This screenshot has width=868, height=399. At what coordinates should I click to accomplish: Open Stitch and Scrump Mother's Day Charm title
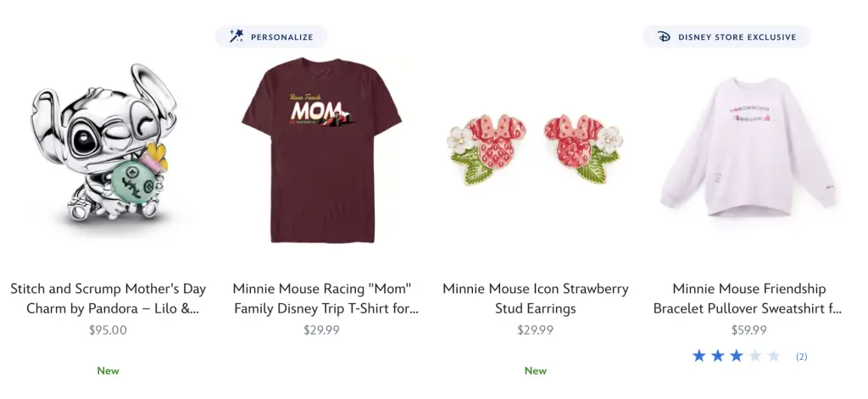tap(108, 298)
